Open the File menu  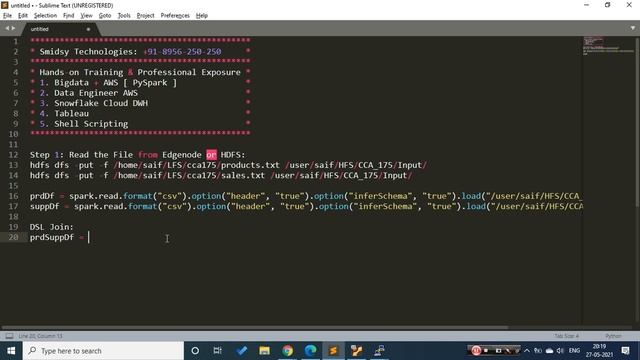coord(7,16)
